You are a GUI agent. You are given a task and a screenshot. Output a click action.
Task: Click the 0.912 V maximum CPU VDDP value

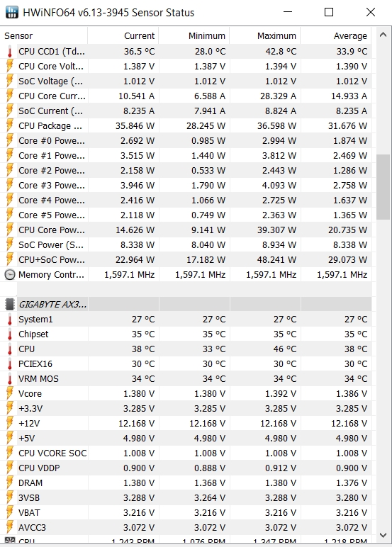click(281, 468)
